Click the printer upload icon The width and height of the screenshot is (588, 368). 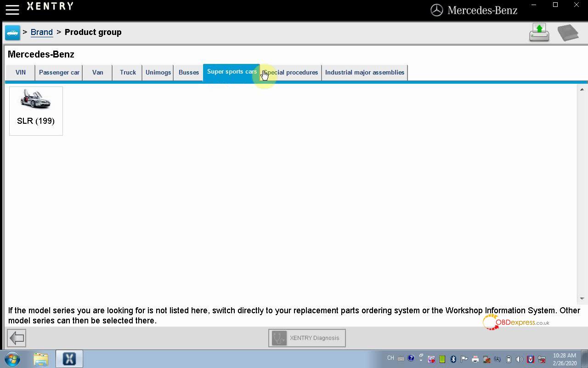click(x=539, y=33)
